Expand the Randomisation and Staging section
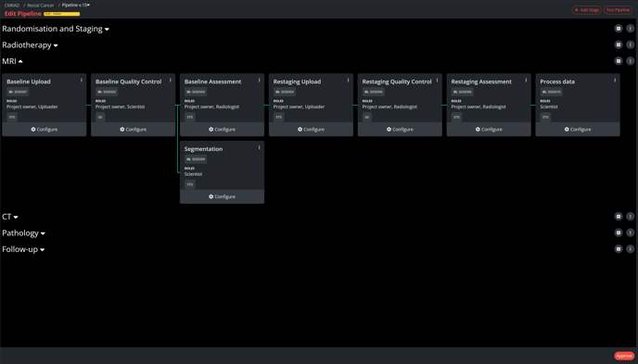The image size is (638, 364). click(x=56, y=29)
